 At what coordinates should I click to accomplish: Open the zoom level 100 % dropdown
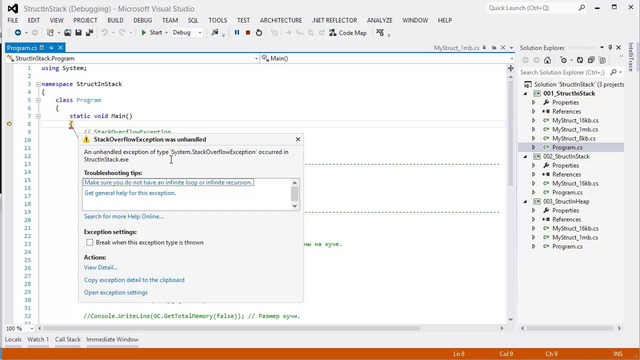pos(31,328)
